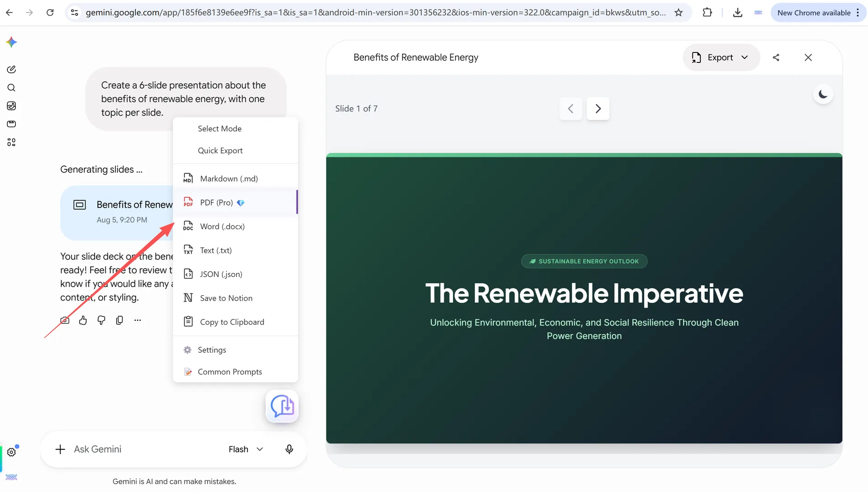Click the microphone icon in prompt box
The height and width of the screenshot is (492, 868).
point(289,449)
